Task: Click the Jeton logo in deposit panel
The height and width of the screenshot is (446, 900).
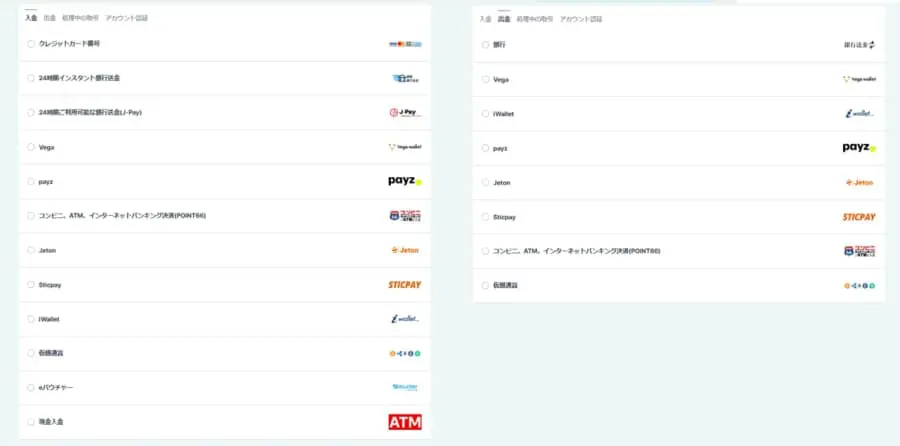Action: (405, 250)
